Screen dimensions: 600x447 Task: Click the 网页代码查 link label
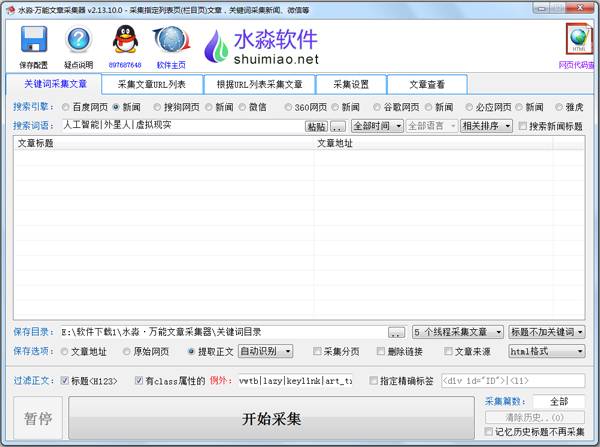pyautogui.click(x=577, y=65)
